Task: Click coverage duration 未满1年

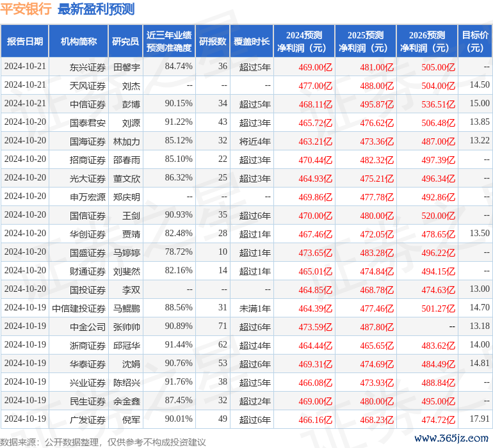Action: [255, 308]
